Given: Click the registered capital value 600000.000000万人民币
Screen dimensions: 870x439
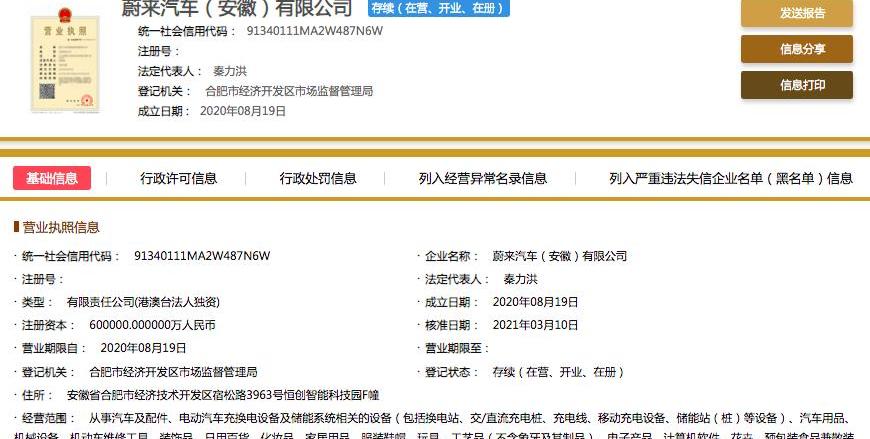Looking at the screenshot, I should 152,325.
